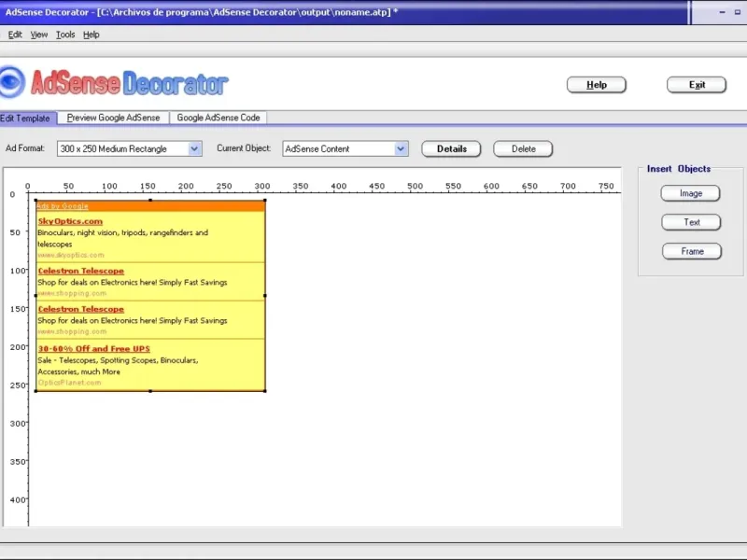Open the Tools menu
This screenshot has width=747, height=560.
[65, 35]
